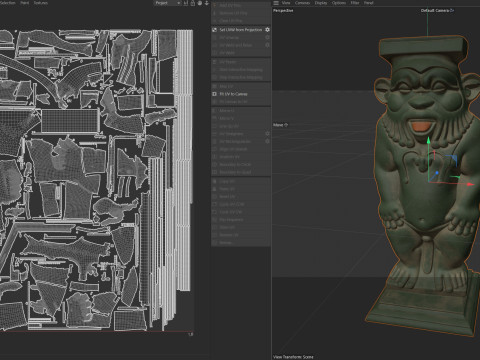Click the View Transform: Scene status text
The height and width of the screenshot is (360, 480).
pyautogui.click(x=293, y=357)
